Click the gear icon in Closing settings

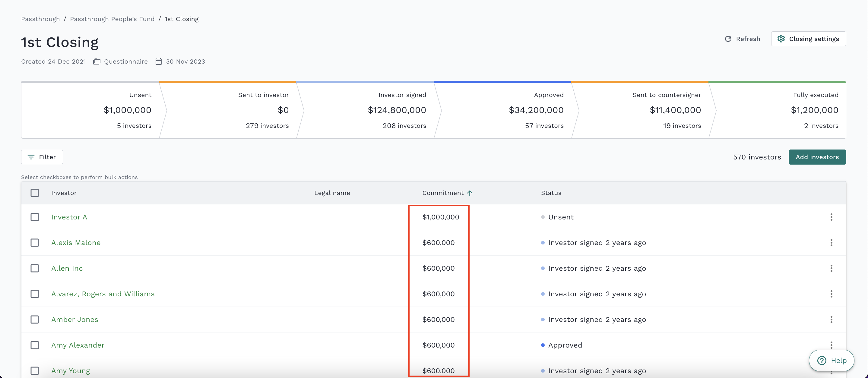(781, 39)
